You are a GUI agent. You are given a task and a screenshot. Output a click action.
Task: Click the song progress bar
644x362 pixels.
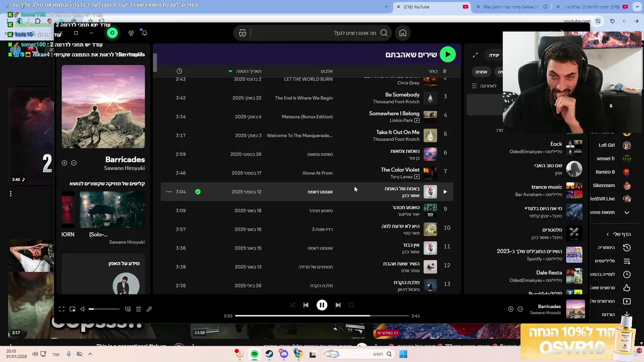click(x=322, y=316)
